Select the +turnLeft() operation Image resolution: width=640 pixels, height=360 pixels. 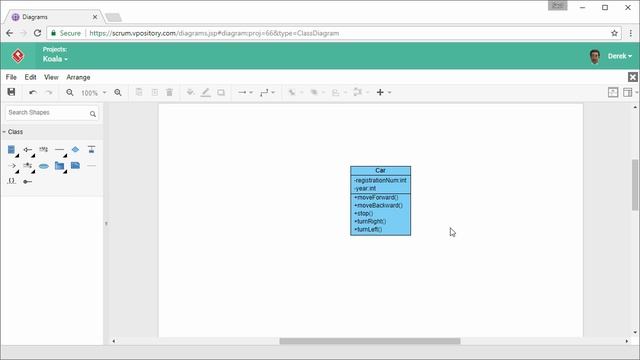click(368, 229)
